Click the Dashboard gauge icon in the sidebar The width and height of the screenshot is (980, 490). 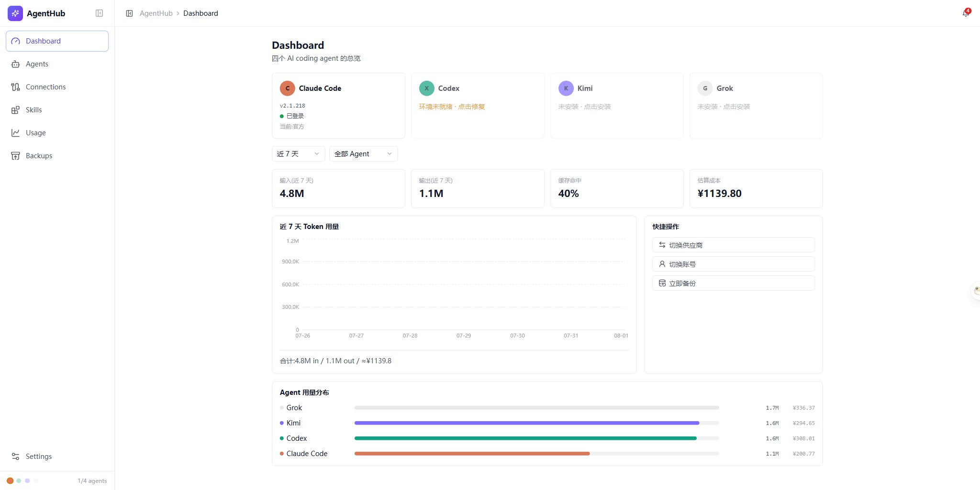[15, 41]
